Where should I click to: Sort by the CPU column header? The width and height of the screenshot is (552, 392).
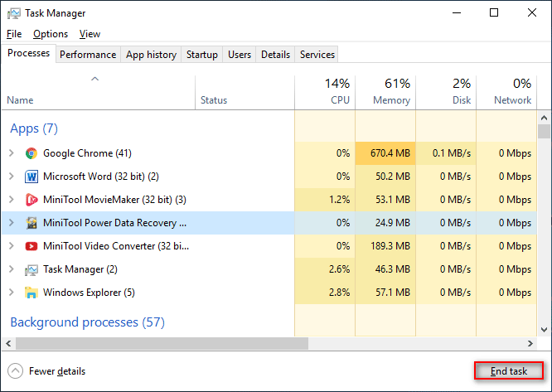pos(325,93)
